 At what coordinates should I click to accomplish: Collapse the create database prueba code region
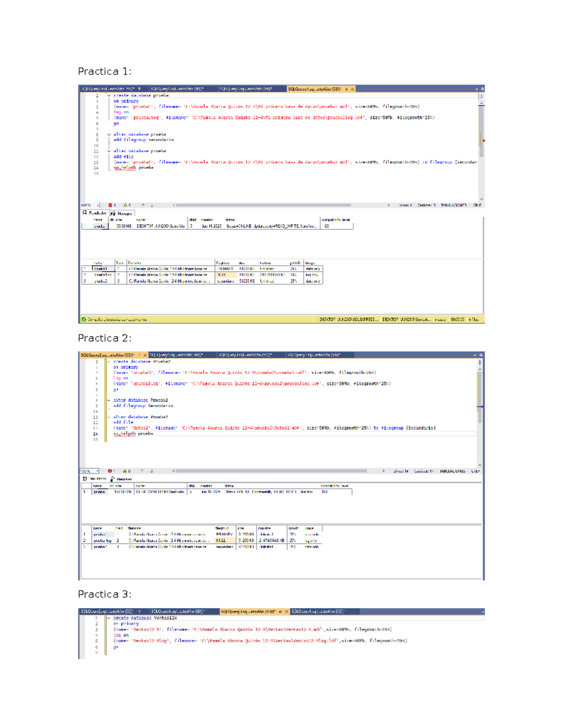point(109,95)
